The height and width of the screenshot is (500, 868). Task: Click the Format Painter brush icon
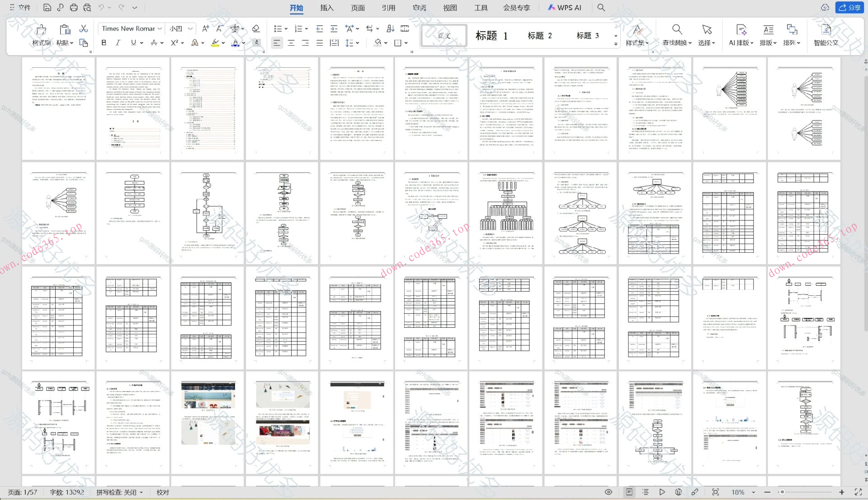coord(41,30)
